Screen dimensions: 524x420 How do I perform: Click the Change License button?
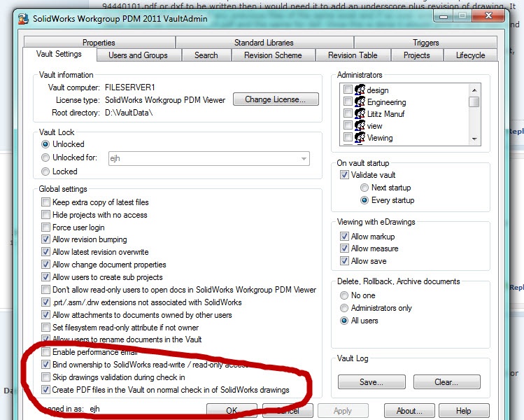[276, 99]
